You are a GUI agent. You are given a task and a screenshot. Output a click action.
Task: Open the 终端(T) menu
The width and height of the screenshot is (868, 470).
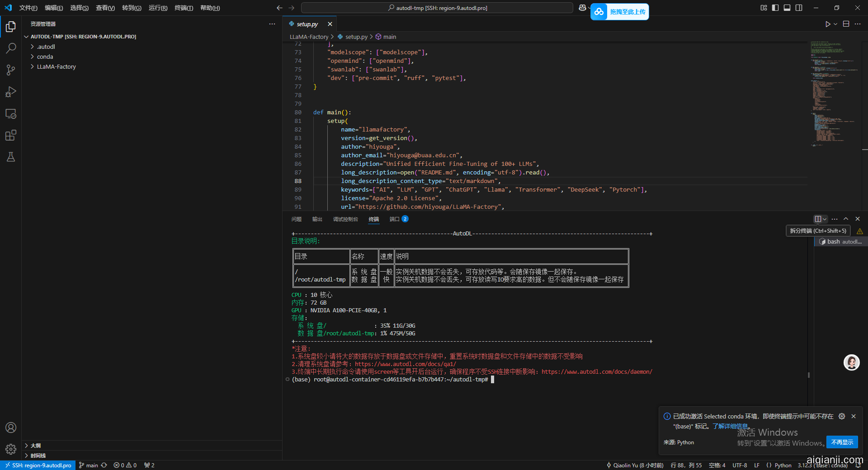[x=184, y=8]
